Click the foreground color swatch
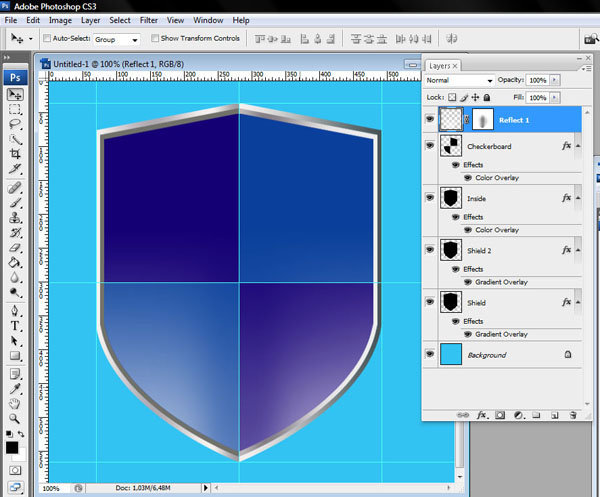This screenshot has width=600, height=497. 12,448
